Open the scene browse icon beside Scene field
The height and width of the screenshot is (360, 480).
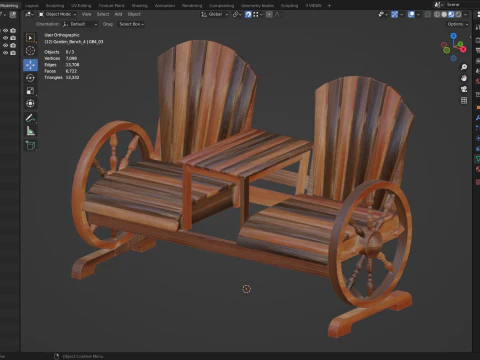438,5
